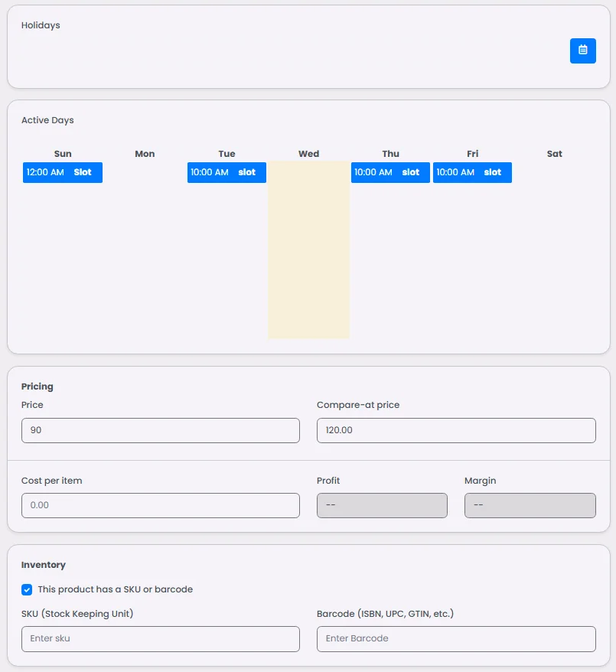Click the Fri day header
Viewport: 616px width, 672px height.
pyautogui.click(x=472, y=154)
